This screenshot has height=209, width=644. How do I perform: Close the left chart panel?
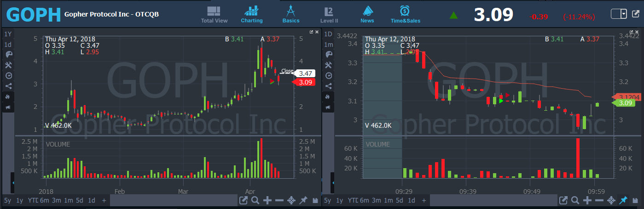point(317,32)
